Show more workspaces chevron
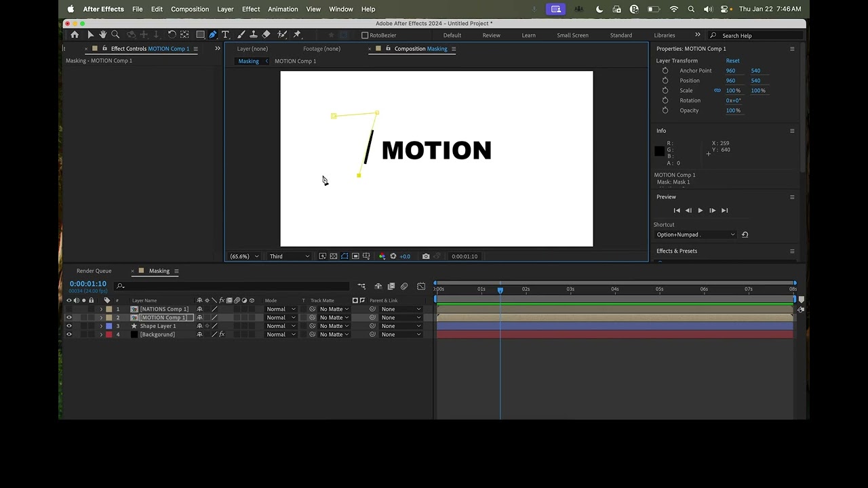 [697, 35]
